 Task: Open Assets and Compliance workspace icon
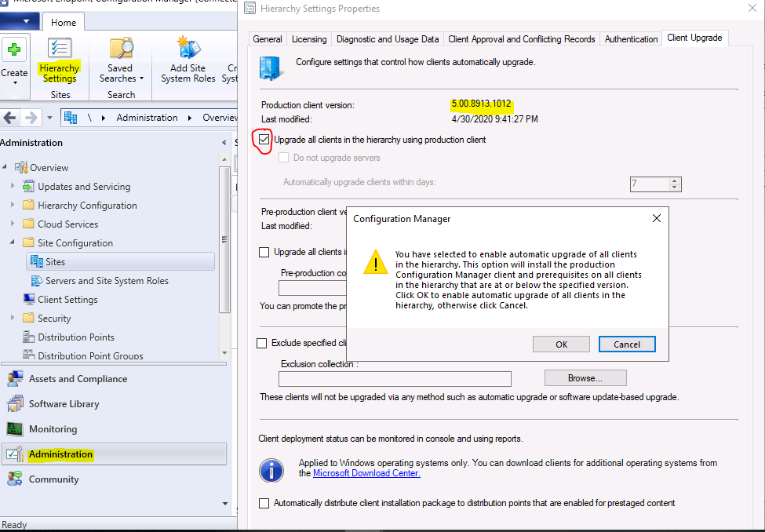point(15,379)
